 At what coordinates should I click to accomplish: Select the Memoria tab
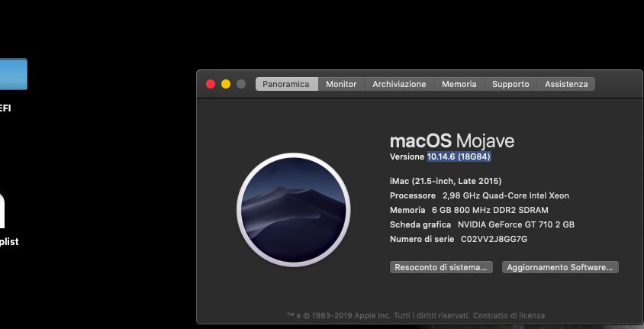[459, 84]
